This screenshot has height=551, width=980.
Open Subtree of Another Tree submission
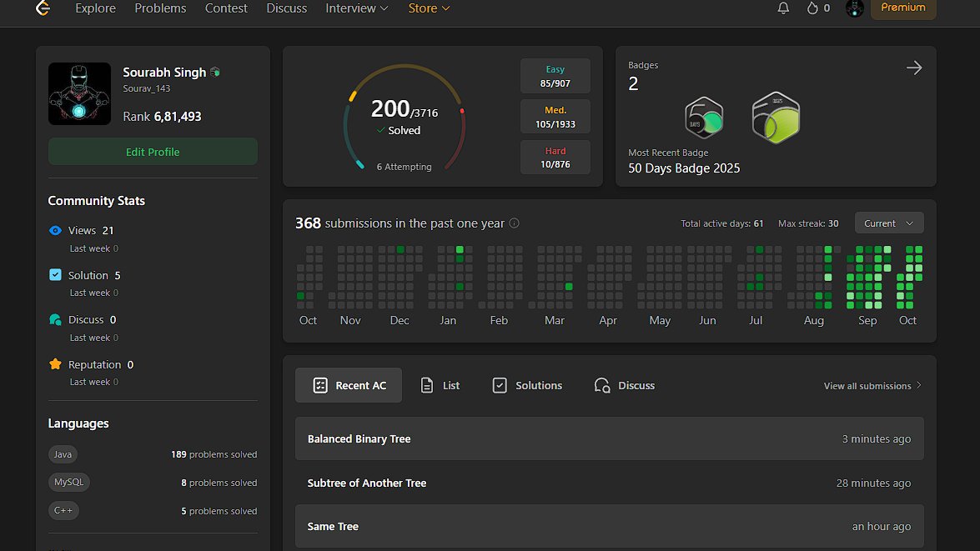pos(610,483)
